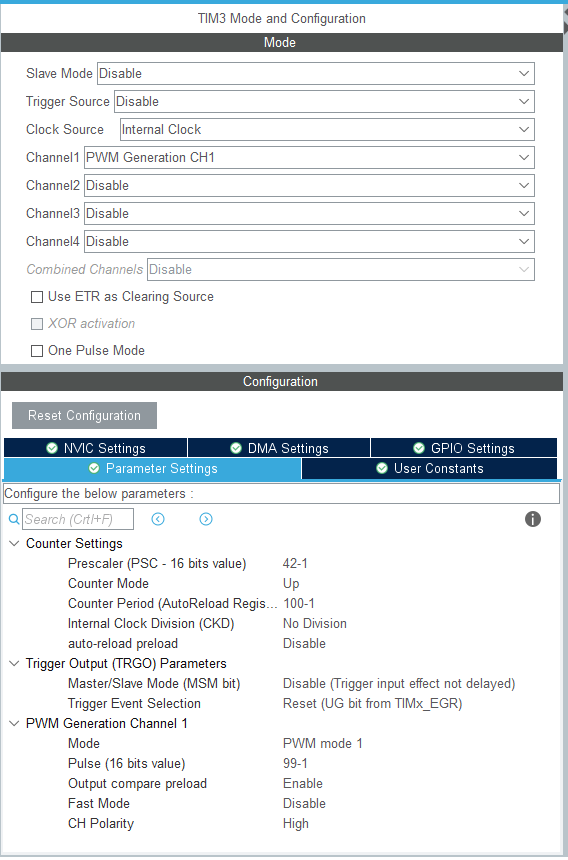
Task: Select the Master/Slave Mode value
Action: (x=399, y=683)
